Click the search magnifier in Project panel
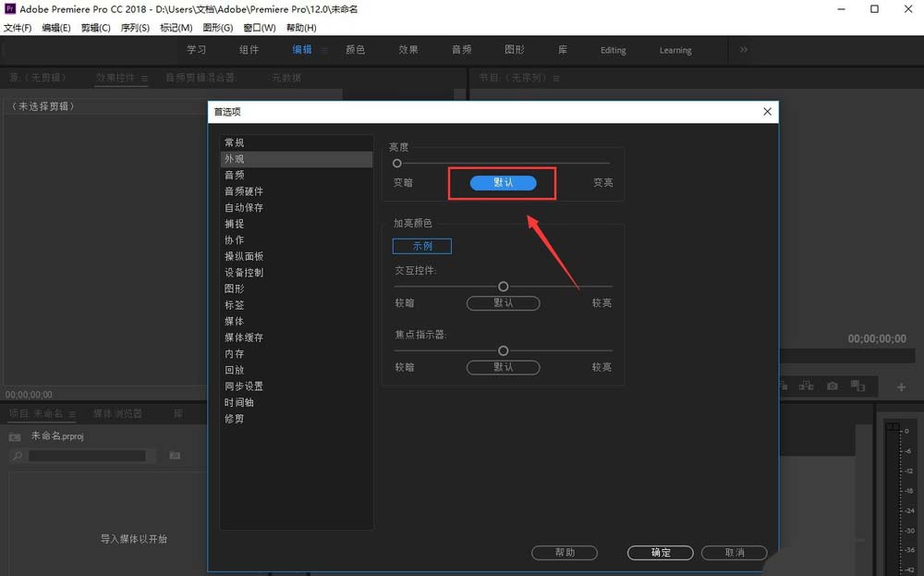Screen dimensions: 924x576 coord(18,456)
